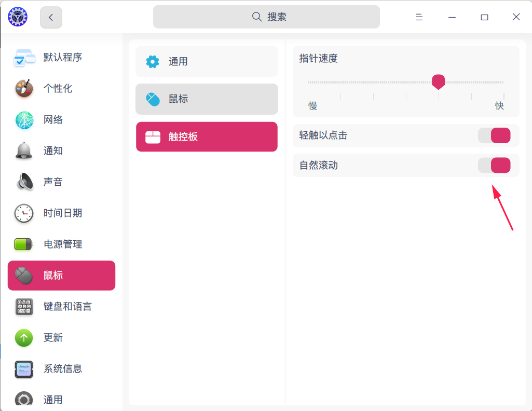This screenshot has width=532, height=411.
Task: Select the 通用 category in middle panel
Action: pos(206,61)
